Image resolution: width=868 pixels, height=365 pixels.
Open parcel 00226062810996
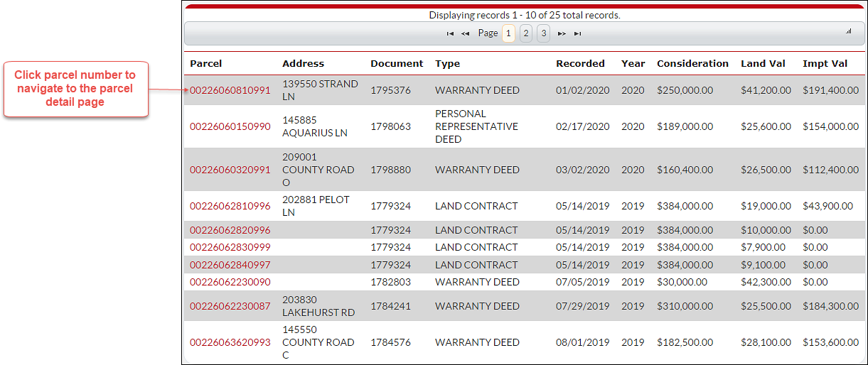click(x=230, y=206)
